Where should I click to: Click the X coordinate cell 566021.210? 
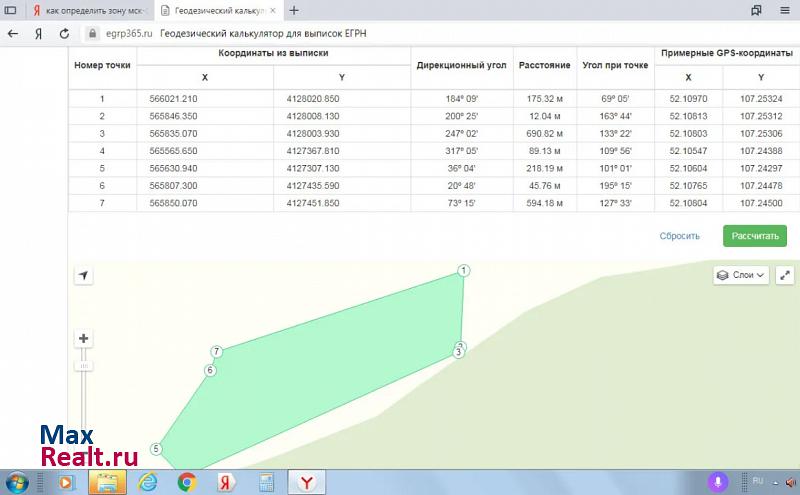coord(173,99)
